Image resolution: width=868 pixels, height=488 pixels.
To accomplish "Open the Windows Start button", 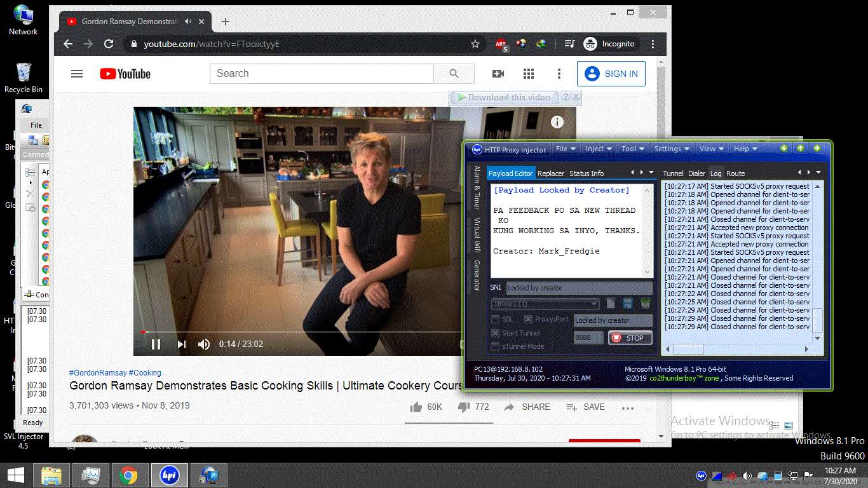I will pyautogui.click(x=16, y=475).
